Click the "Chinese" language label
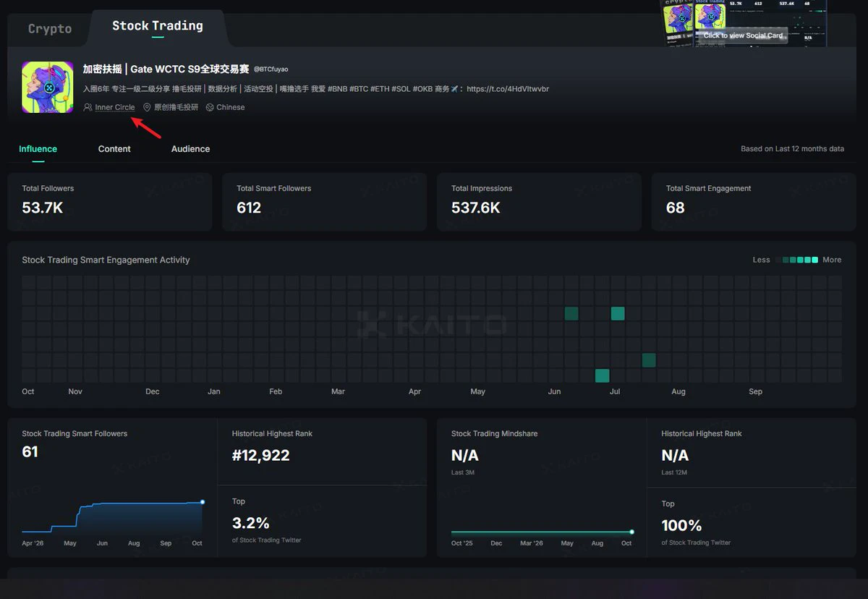868x599 pixels. (231, 107)
